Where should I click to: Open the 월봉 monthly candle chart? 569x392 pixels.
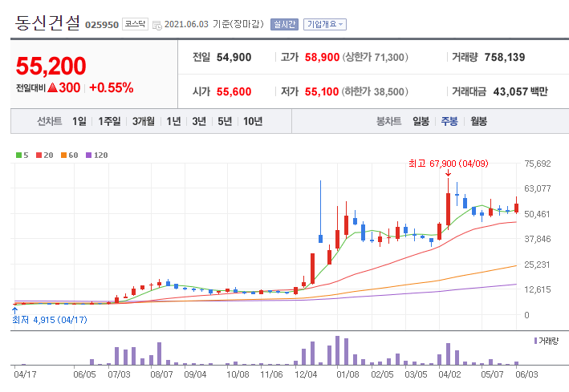478,121
